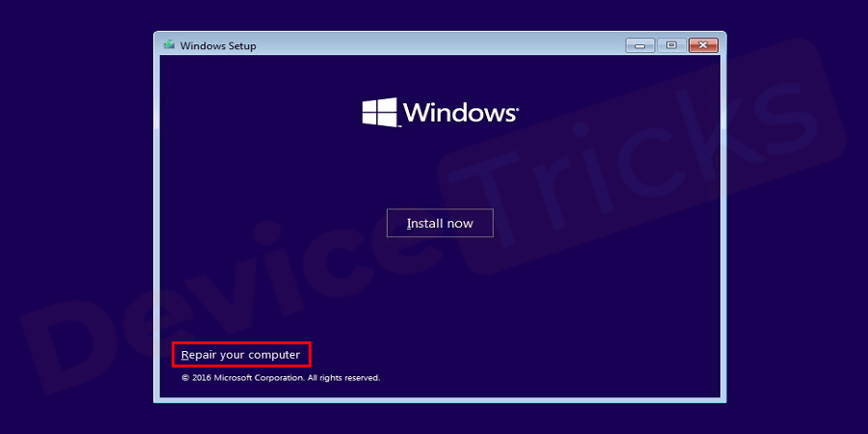Click the Microsoft Corporation copyright text

281,378
